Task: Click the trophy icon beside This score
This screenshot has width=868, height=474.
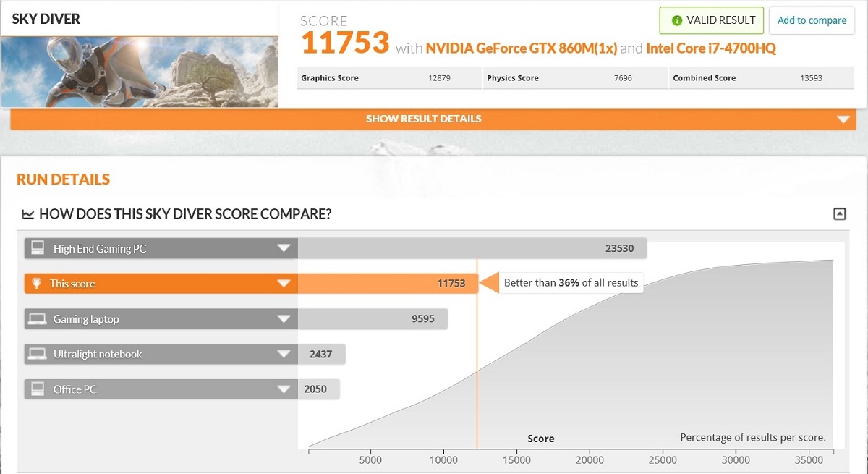Action: pos(37,284)
